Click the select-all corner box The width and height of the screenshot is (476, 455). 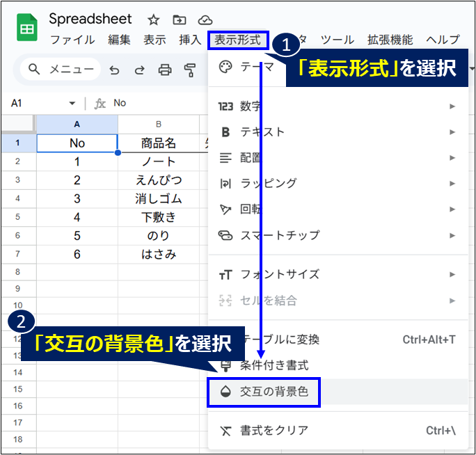(17, 124)
